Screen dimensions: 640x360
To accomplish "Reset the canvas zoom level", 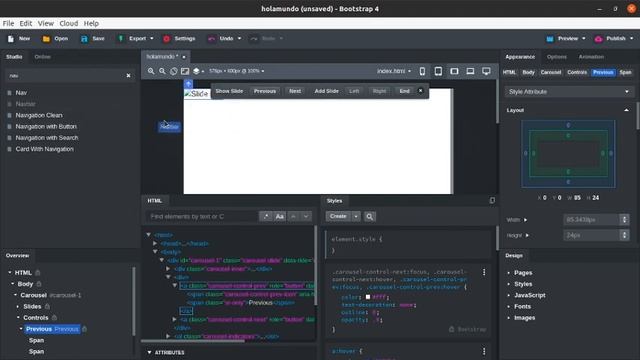I will coord(173,71).
